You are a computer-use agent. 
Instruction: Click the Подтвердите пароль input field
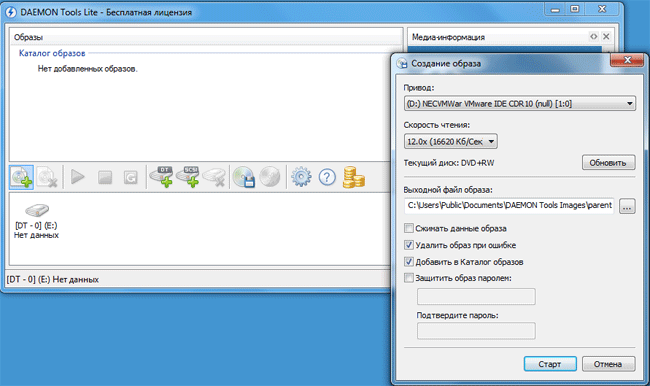(x=476, y=331)
